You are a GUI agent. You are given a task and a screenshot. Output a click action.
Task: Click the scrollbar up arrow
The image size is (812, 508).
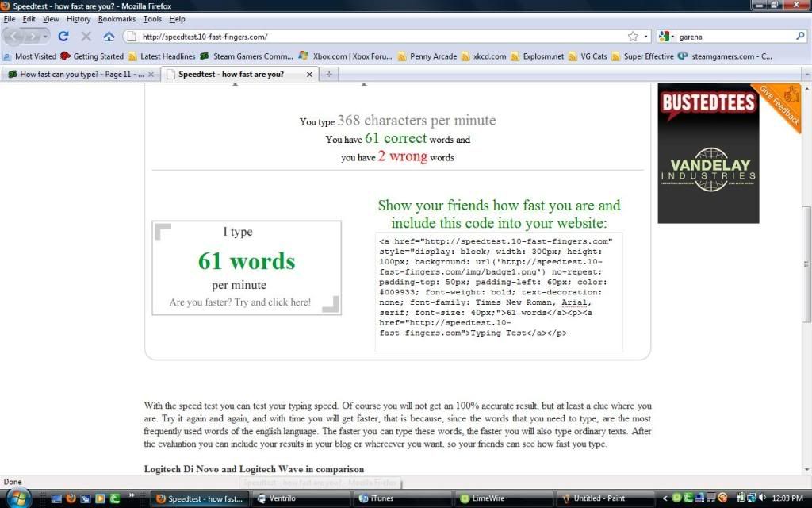point(806,89)
